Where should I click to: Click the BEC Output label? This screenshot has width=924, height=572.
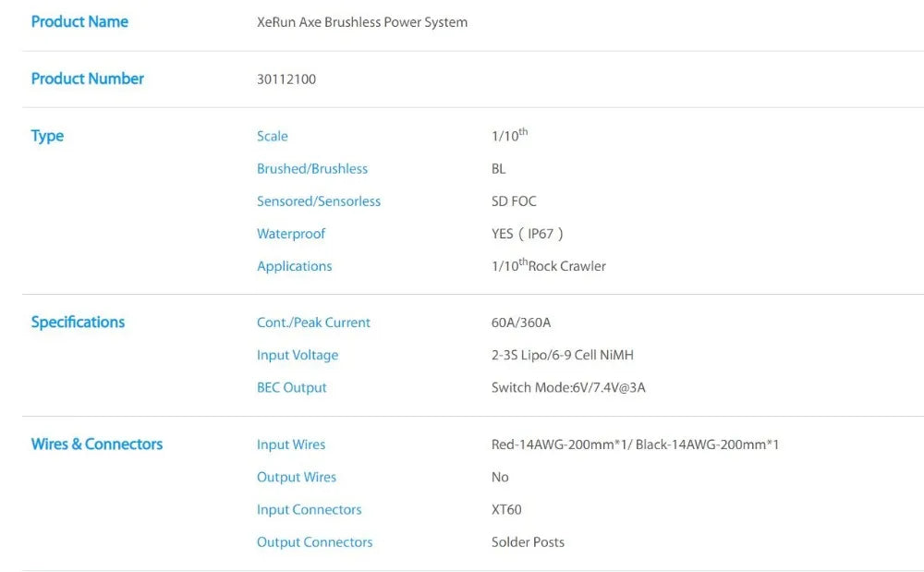(x=292, y=388)
